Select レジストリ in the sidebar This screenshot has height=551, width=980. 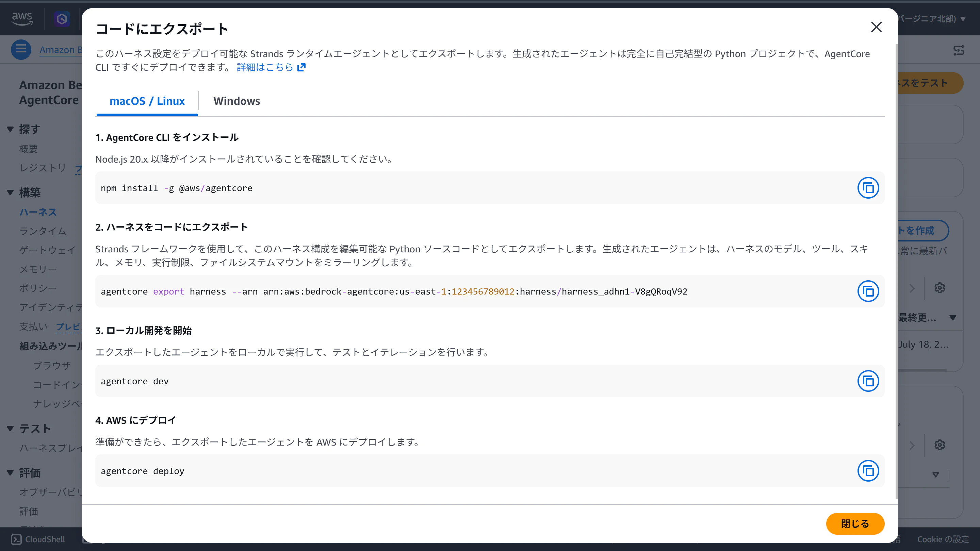(x=43, y=168)
